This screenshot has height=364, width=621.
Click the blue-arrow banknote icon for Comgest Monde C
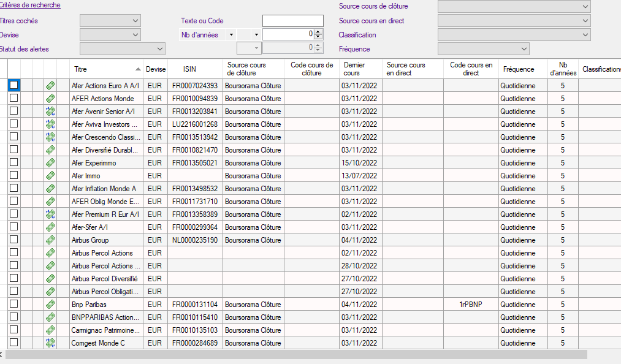[x=50, y=343]
